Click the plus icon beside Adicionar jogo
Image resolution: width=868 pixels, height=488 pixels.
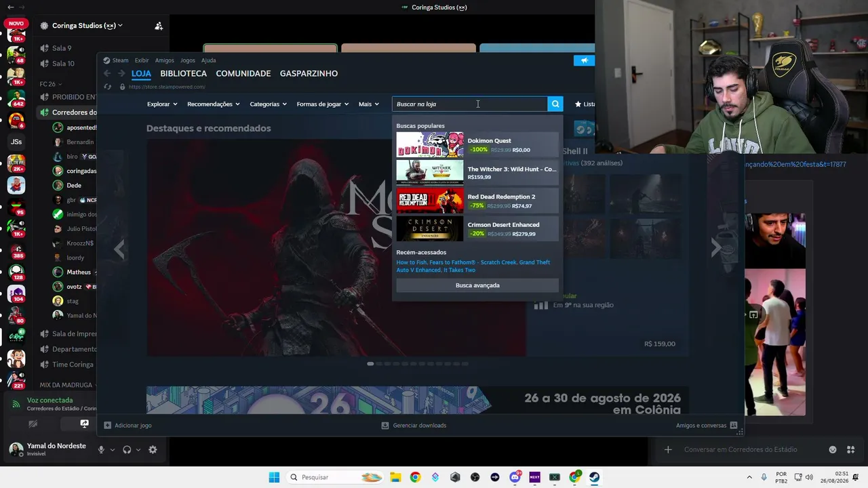click(107, 426)
